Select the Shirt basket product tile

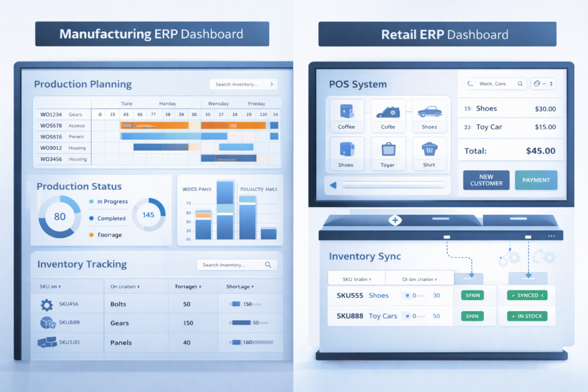430,153
